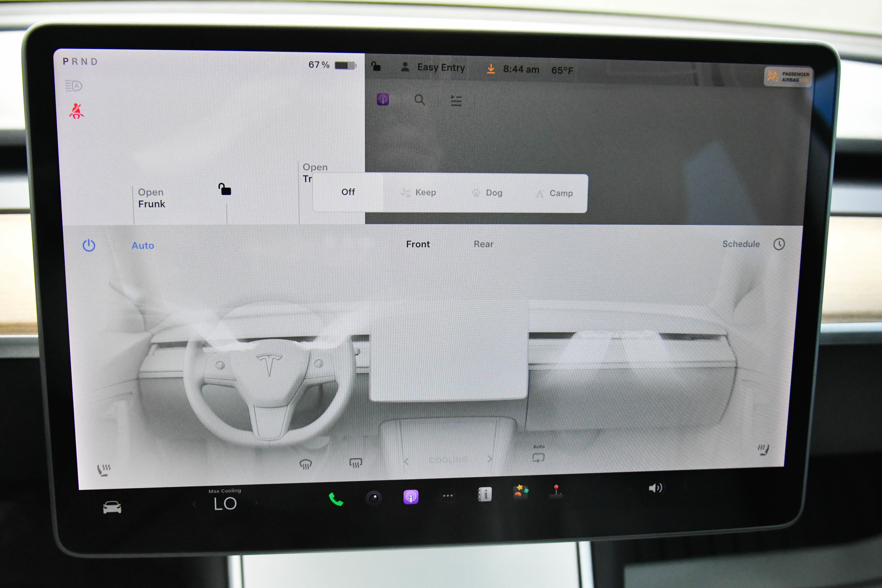Open the schedule clock icon

[779, 244]
